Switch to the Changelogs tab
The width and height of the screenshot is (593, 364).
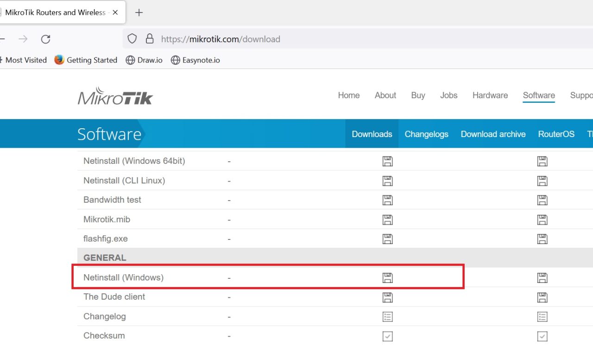426,134
